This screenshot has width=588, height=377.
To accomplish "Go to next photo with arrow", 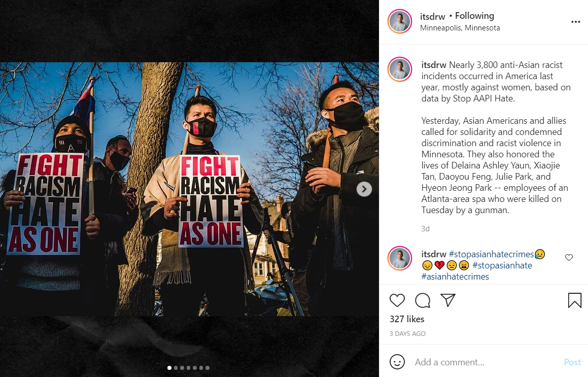I will pyautogui.click(x=364, y=189).
